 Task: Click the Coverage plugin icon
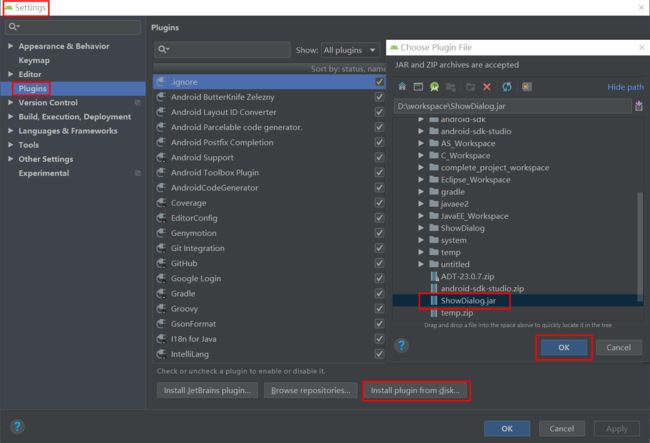(161, 203)
